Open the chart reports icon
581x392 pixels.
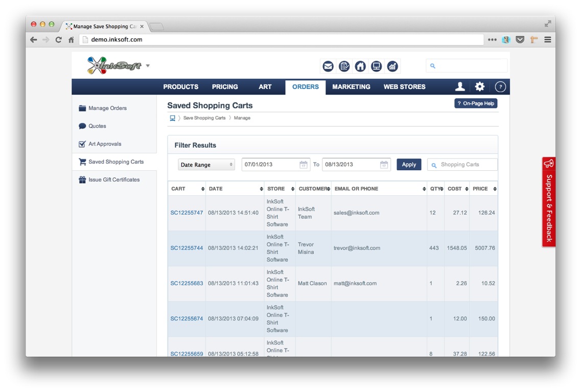coord(392,66)
